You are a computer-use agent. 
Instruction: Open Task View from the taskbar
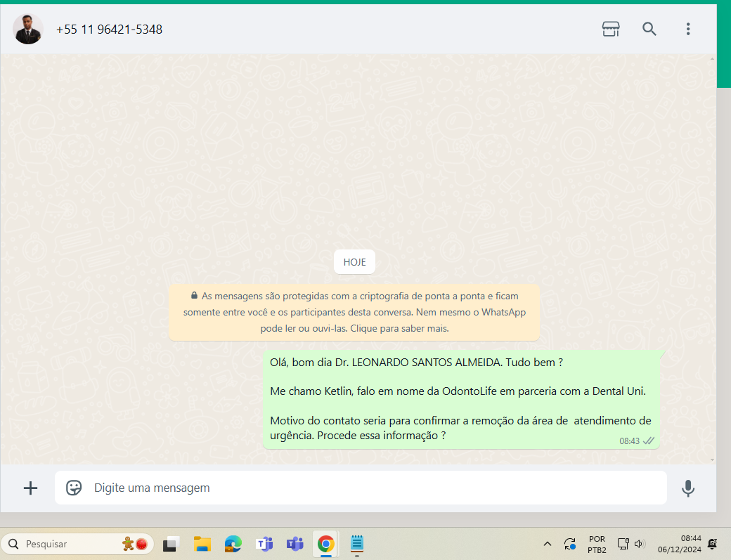[171, 544]
